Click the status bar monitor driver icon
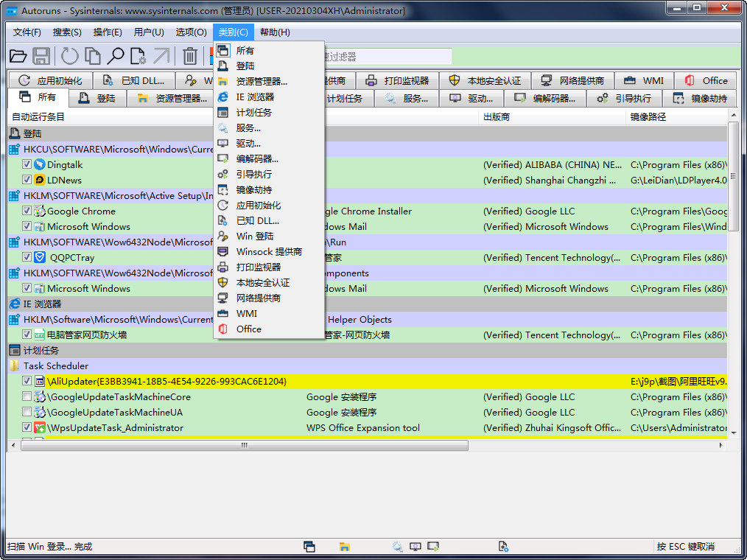This screenshot has height=560, width=747. click(415, 547)
